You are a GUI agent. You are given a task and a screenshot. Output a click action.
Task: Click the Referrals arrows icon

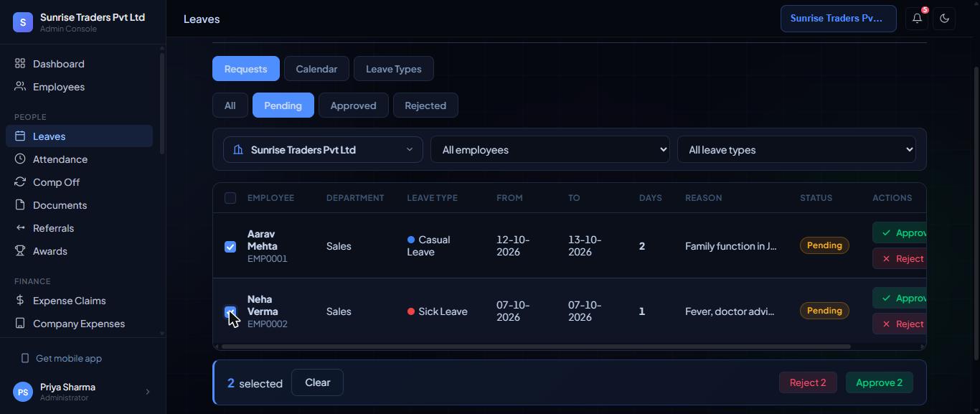click(x=20, y=228)
